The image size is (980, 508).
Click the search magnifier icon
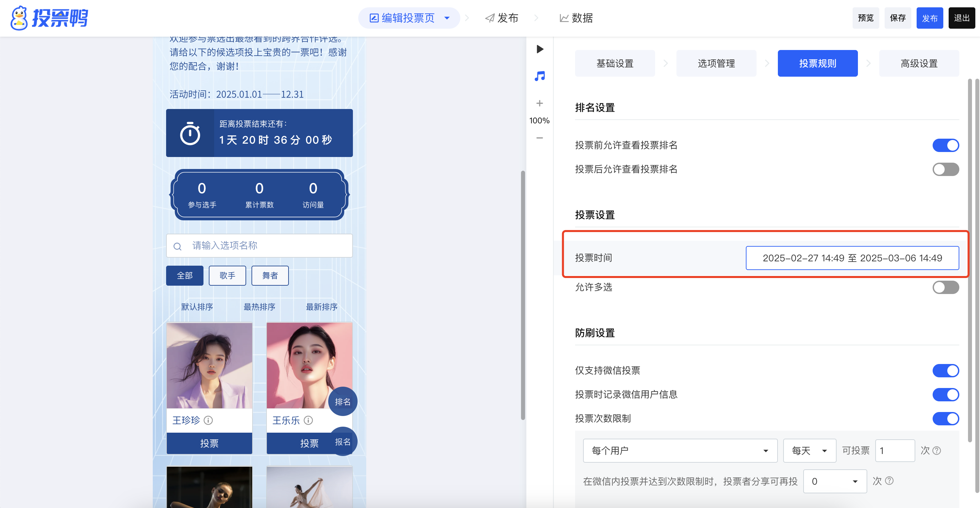click(x=177, y=246)
